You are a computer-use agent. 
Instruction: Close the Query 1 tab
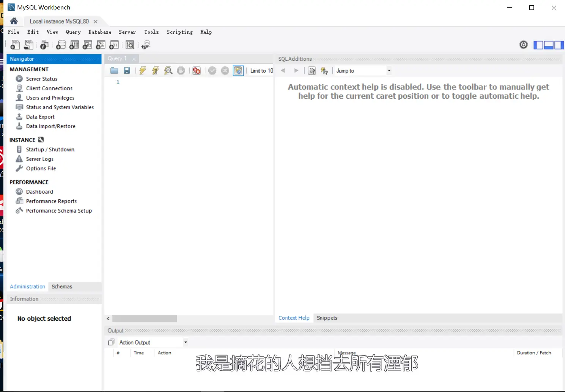click(134, 59)
